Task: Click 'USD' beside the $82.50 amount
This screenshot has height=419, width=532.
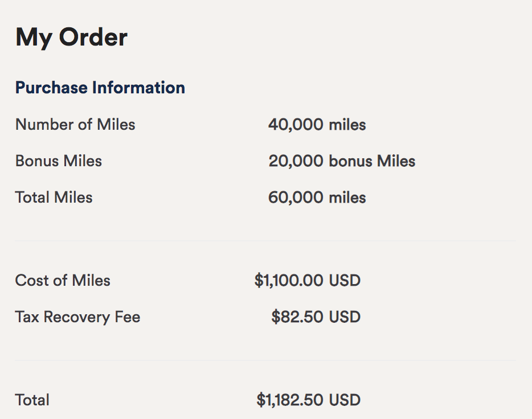Action: [x=345, y=317]
